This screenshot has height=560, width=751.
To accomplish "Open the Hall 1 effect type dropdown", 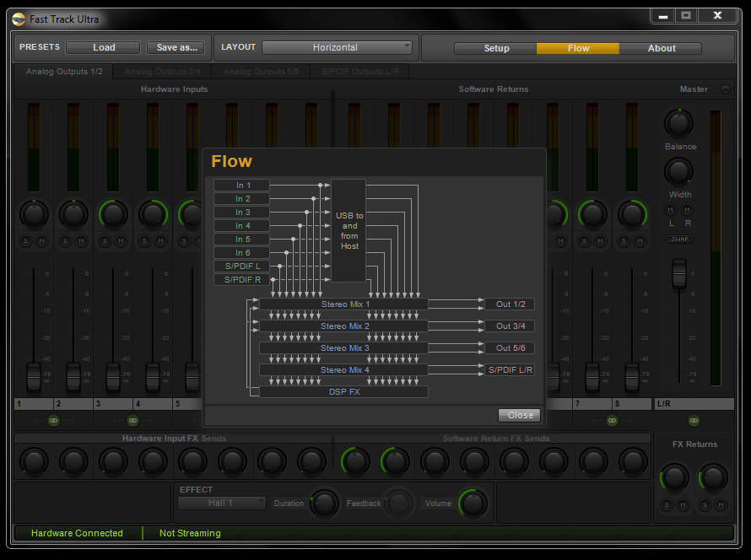I will point(222,503).
